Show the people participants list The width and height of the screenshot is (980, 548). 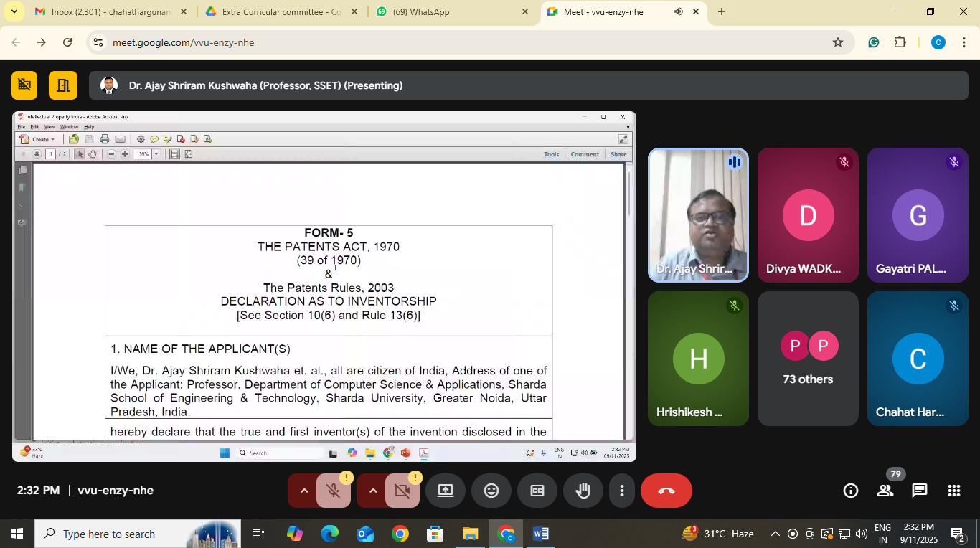point(885,491)
